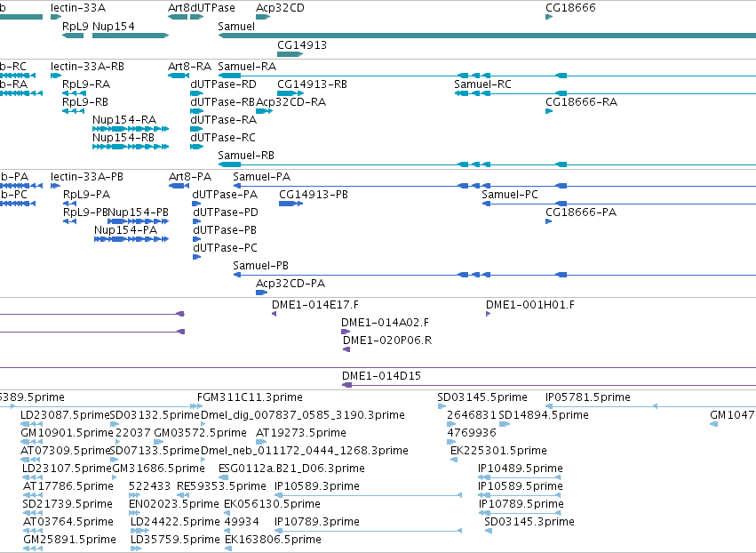756x553 pixels.
Task: Click the SD03145.5prime EST label
Action: tap(482, 397)
